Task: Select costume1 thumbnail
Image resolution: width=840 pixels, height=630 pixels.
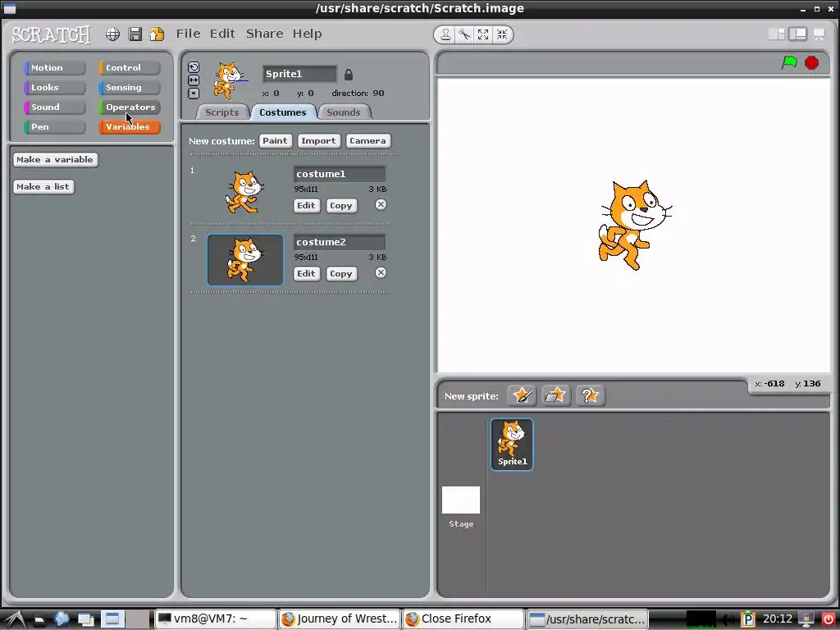Action: [245, 192]
